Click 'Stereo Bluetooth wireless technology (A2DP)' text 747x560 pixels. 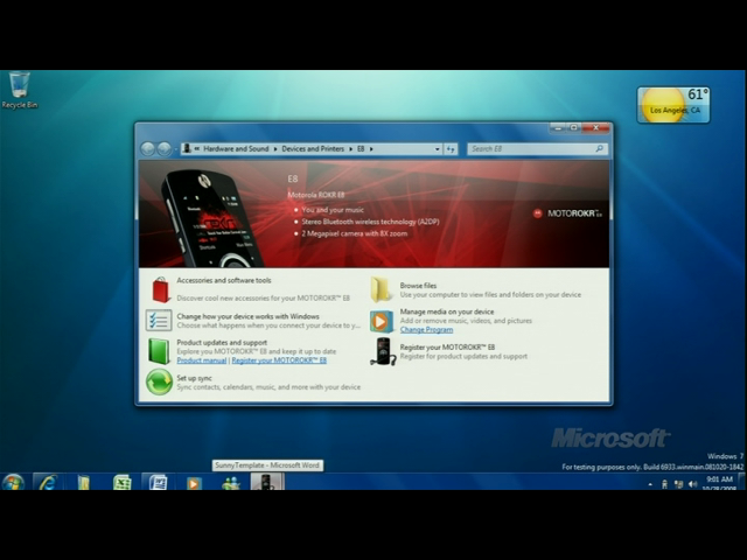pos(371,222)
